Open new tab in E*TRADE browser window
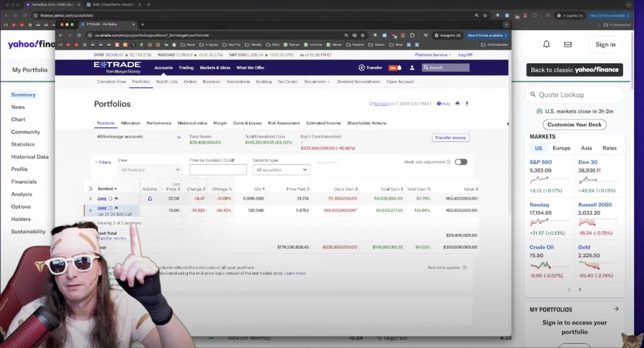This screenshot has height=348, width=644. pos(142,25)
